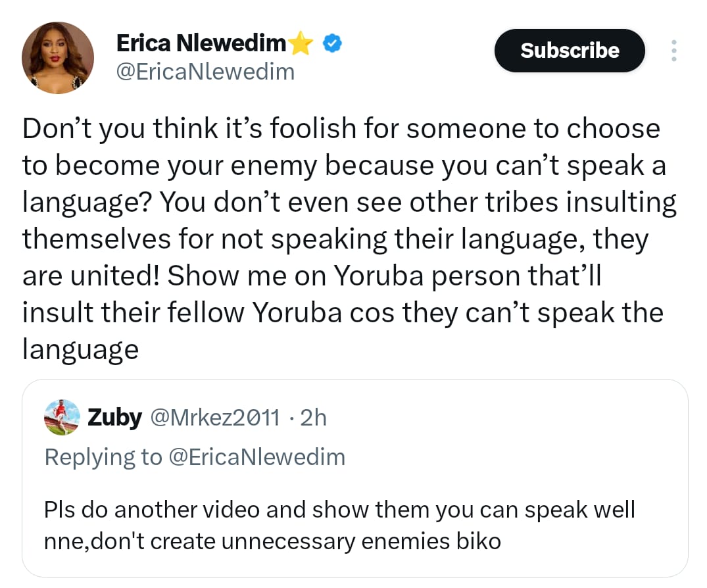707x588 pixels.
Task: Open @EricaNlewedim mention in the reply line
Action: coord(257,456)
